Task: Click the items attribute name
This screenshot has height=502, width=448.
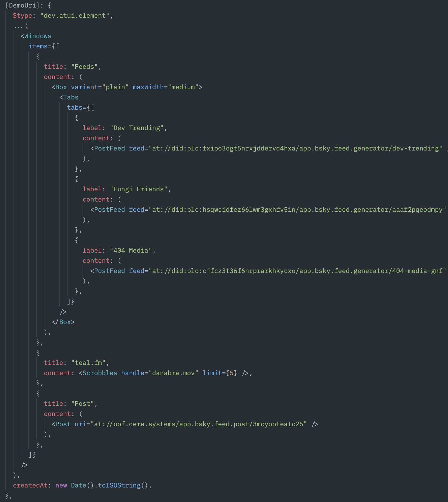Action: 38,46
